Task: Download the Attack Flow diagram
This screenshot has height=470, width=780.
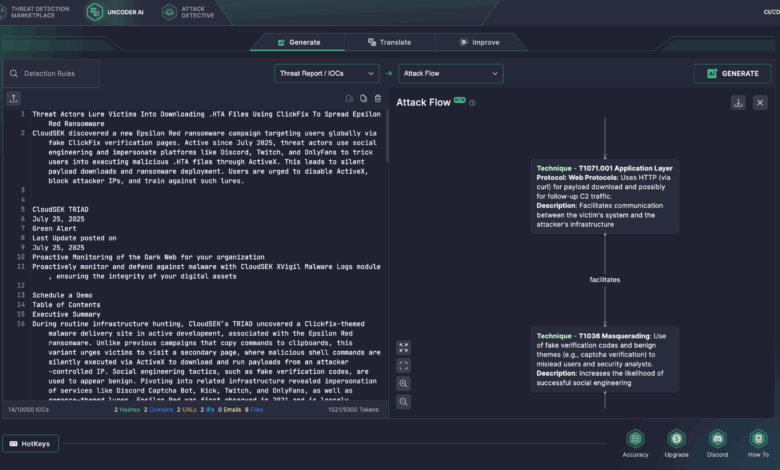Action: (738, 103)
